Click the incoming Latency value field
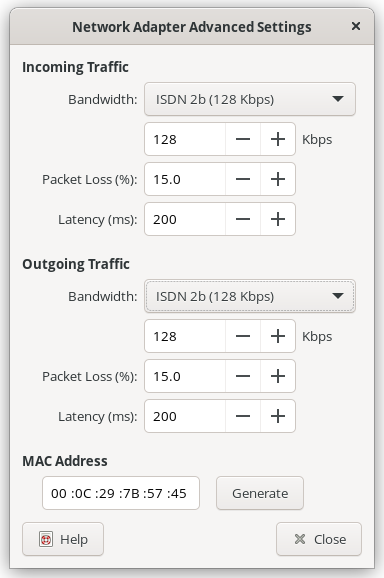 tap(185, 219)
